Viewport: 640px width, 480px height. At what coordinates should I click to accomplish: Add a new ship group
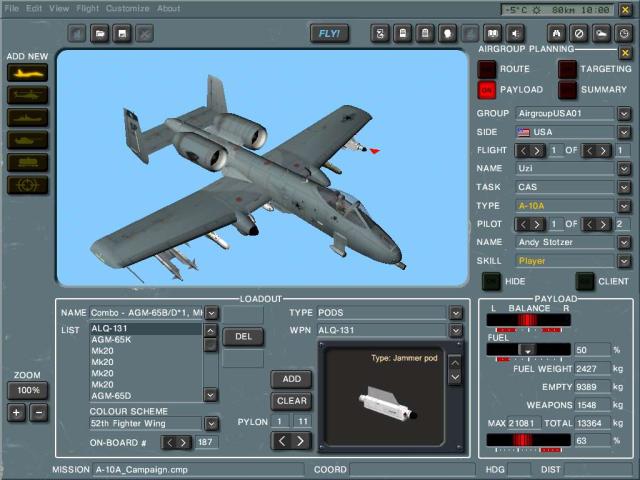tap(27, 117)
